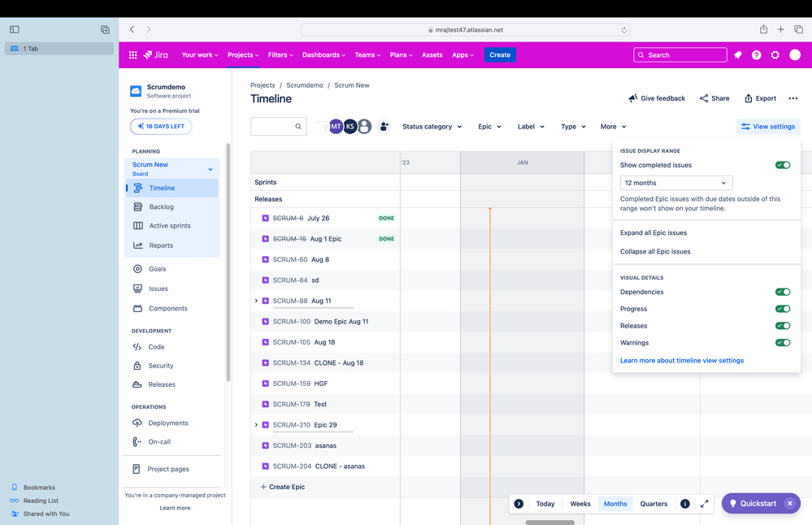Open a new Safari tab
812x525 pixels.
click(x=780, y=29)
